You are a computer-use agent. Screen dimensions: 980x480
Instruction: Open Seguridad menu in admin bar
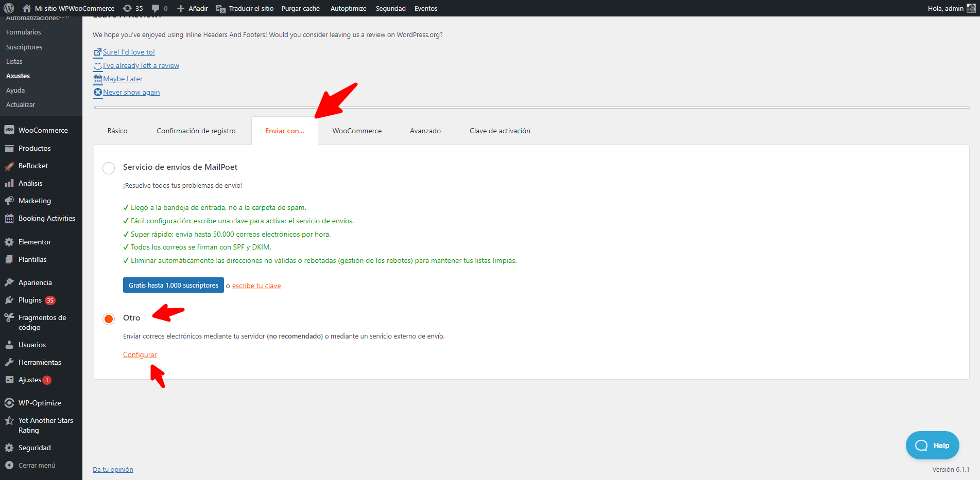391,8
